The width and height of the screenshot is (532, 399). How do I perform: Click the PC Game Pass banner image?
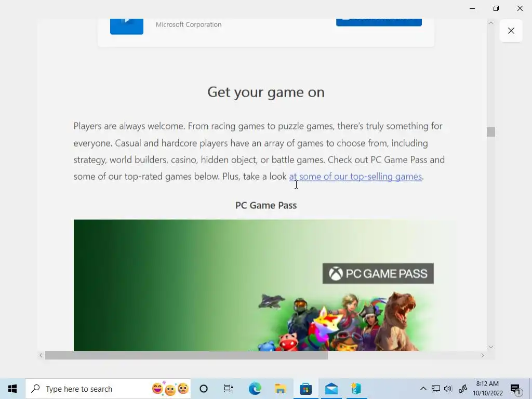tap(265, 285)
